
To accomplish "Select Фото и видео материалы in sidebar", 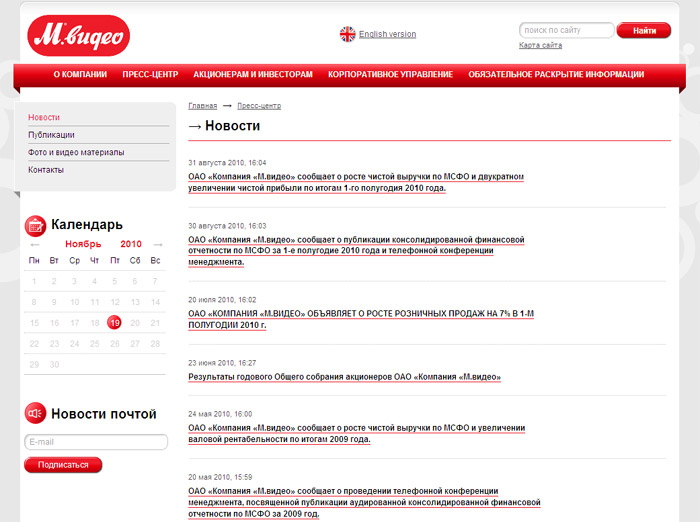I will [x=76, y=152].
